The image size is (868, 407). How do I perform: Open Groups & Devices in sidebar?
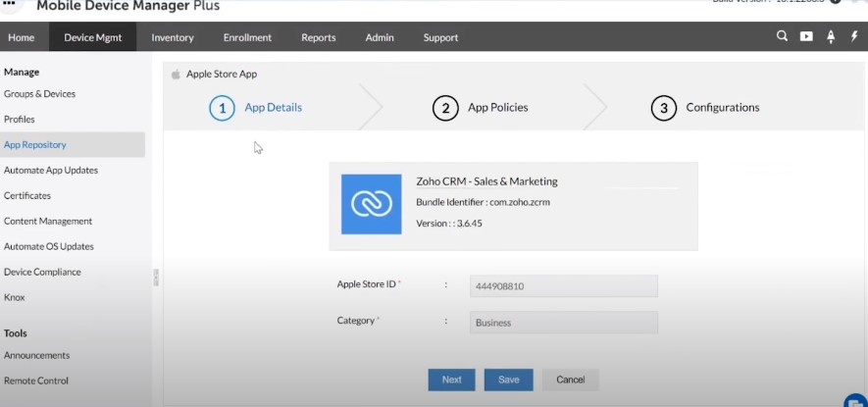(x=39, y=93)
